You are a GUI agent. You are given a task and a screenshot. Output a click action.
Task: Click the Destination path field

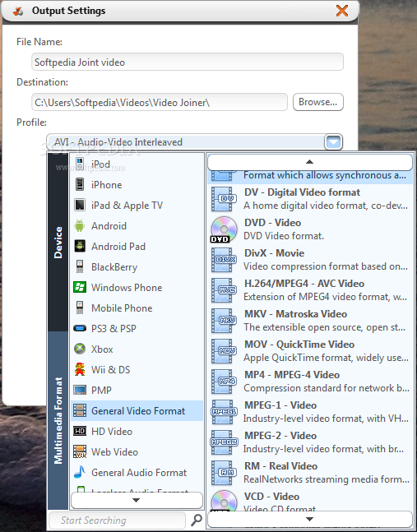pyautogui.click(x=160, y=102)
